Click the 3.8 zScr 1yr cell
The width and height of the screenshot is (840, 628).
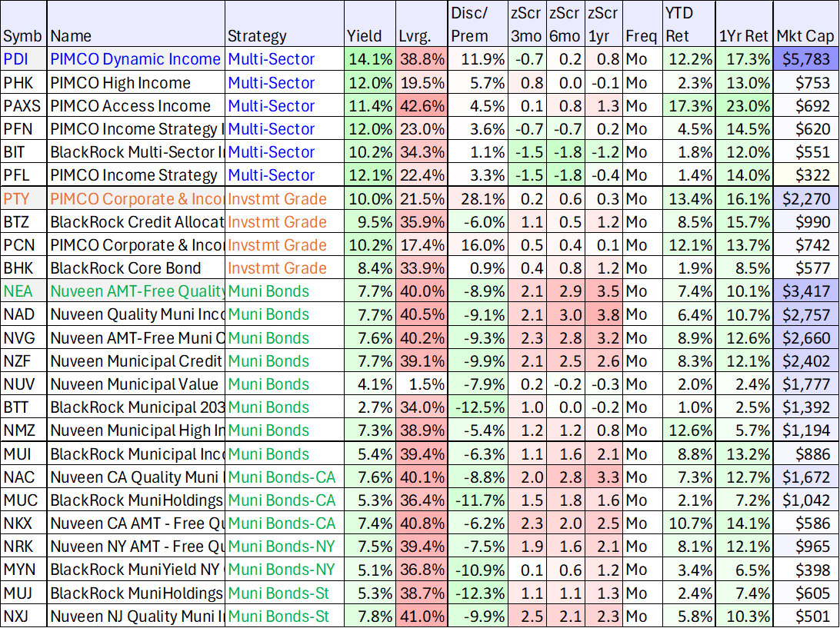pyautogui.click(x=604, y=314)
